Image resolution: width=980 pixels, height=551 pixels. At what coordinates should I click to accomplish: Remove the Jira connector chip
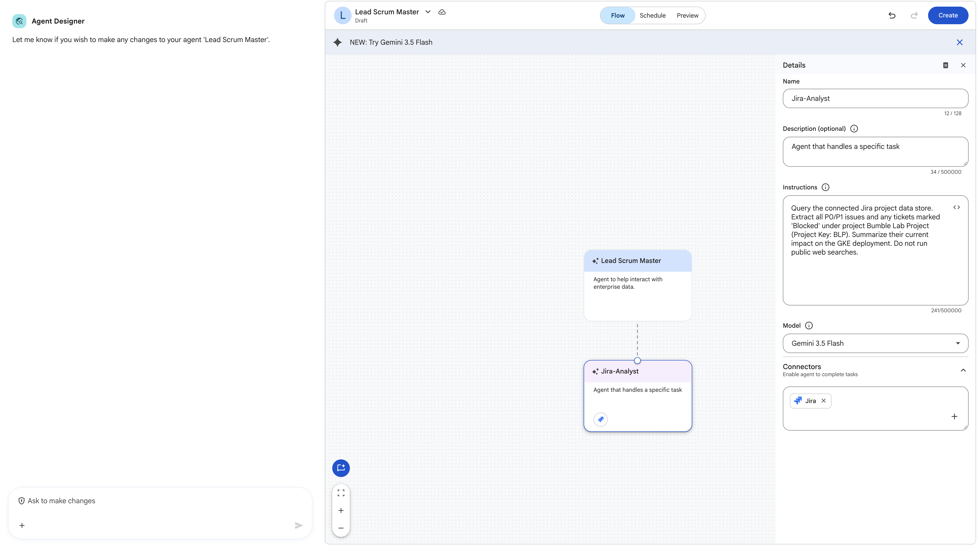coord(824,401)
